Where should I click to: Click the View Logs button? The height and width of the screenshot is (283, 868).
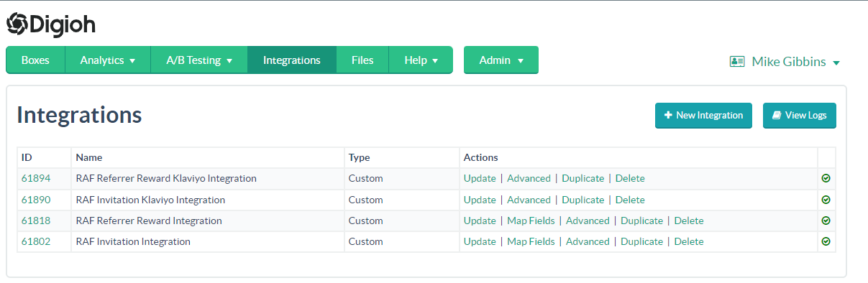pos(800,116)
